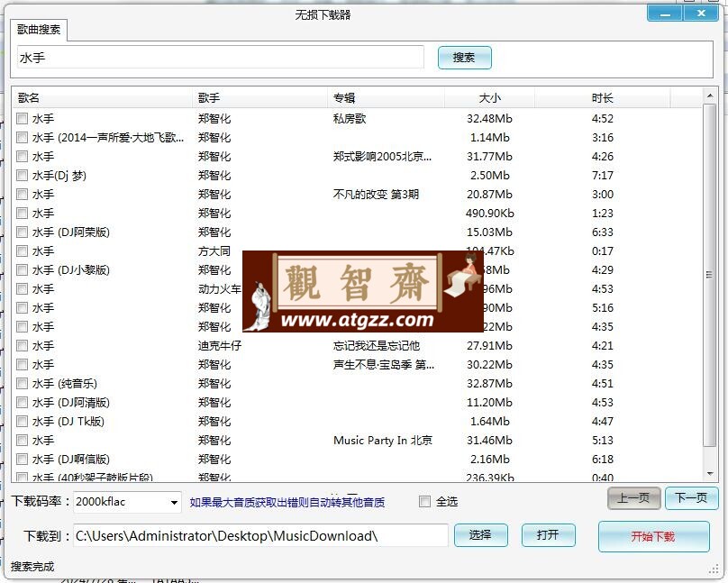Click the 搜索 search button

click(464, 58)
